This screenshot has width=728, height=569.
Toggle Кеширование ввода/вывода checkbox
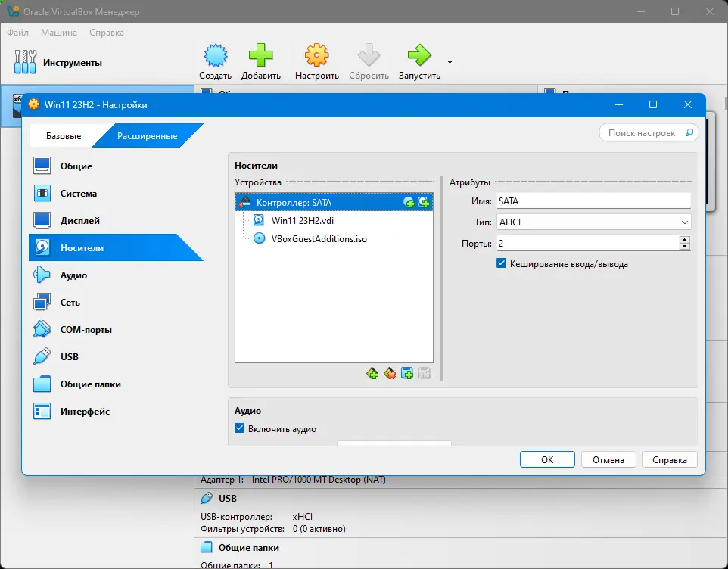(501, 263)
